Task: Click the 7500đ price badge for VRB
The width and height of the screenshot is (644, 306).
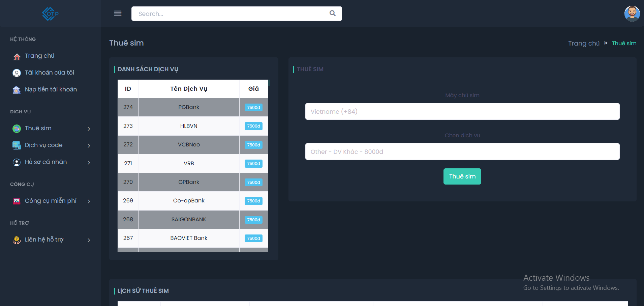Action: pyautogui.click(x=253, y=164)
